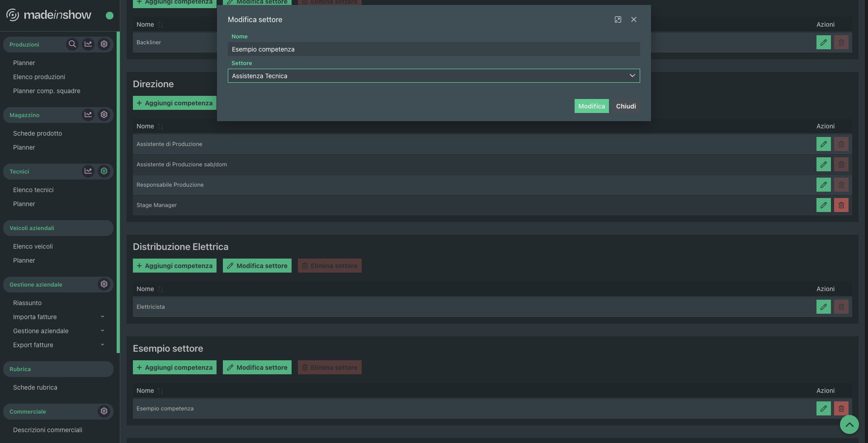
Task: Open the Produzioni statistics chart icon
Action: click(x=88, y=44)
